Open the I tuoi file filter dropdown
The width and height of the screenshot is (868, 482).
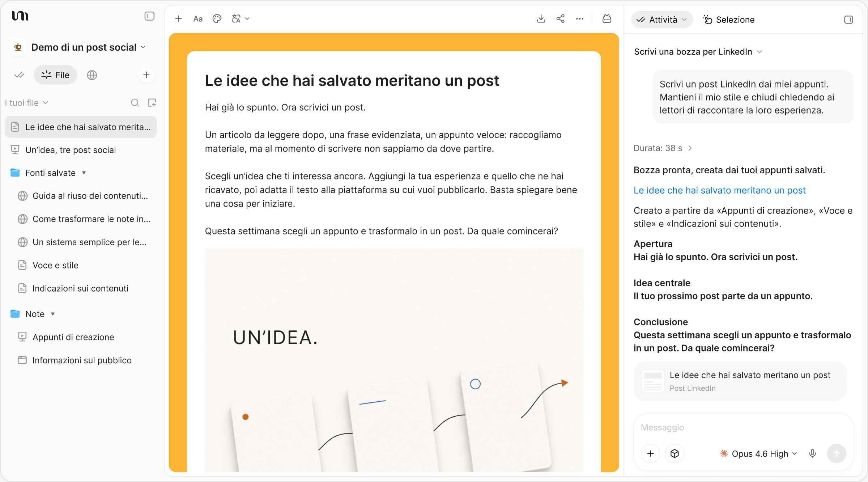(26, 103)
